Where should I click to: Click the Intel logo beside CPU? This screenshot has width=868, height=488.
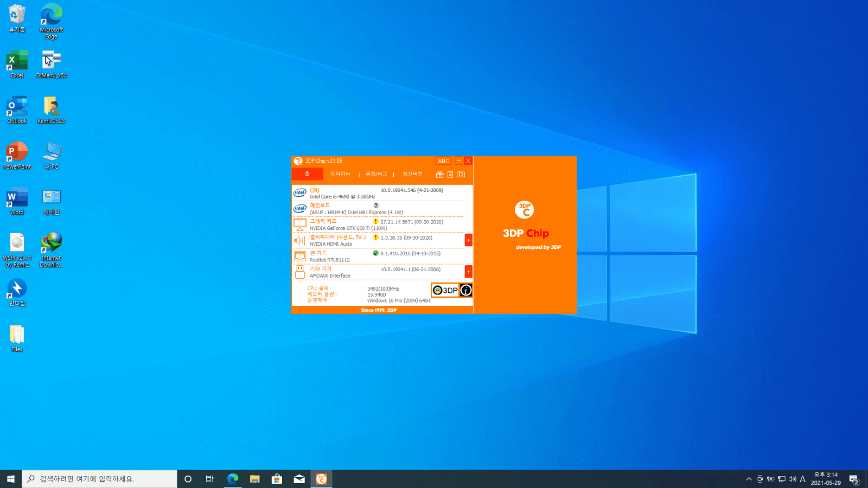pyautogui.click(x=300, y=192)
